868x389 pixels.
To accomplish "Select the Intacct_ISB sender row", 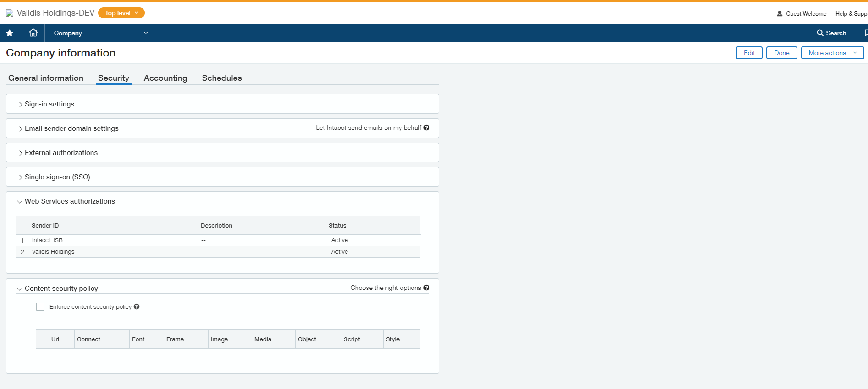I will [x=218, y=240].
